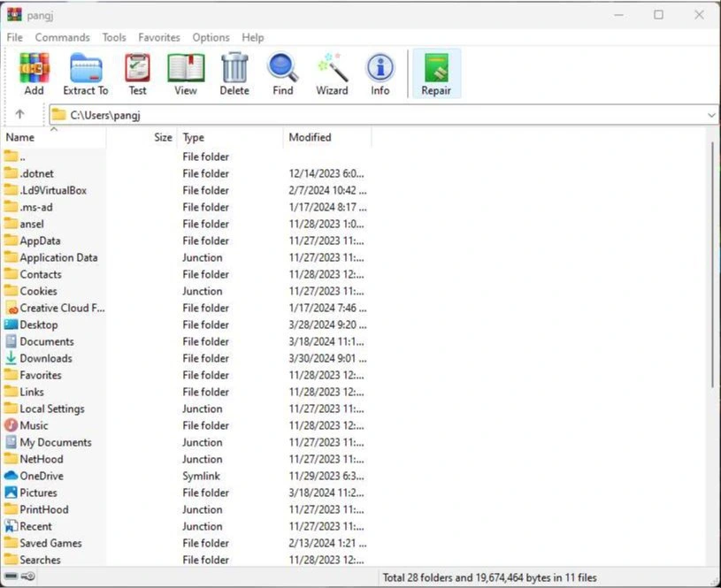This screenshot has width=721, height=588.
Task: Go up one folder with arrow icon
Action: click(19, 114)
